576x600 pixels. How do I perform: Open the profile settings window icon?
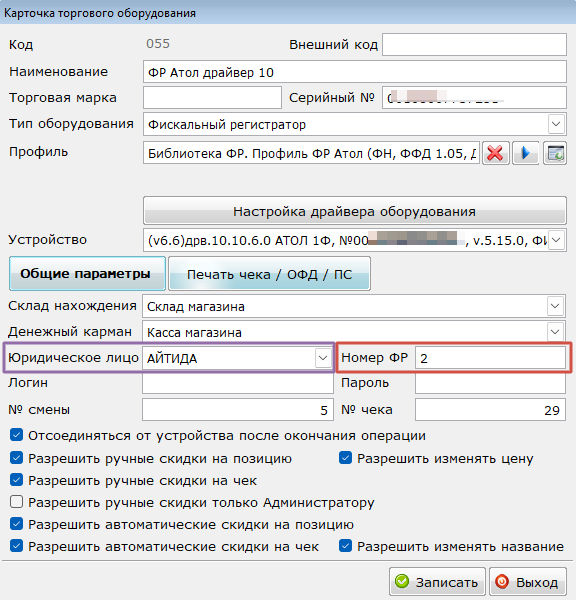point(555,153)
